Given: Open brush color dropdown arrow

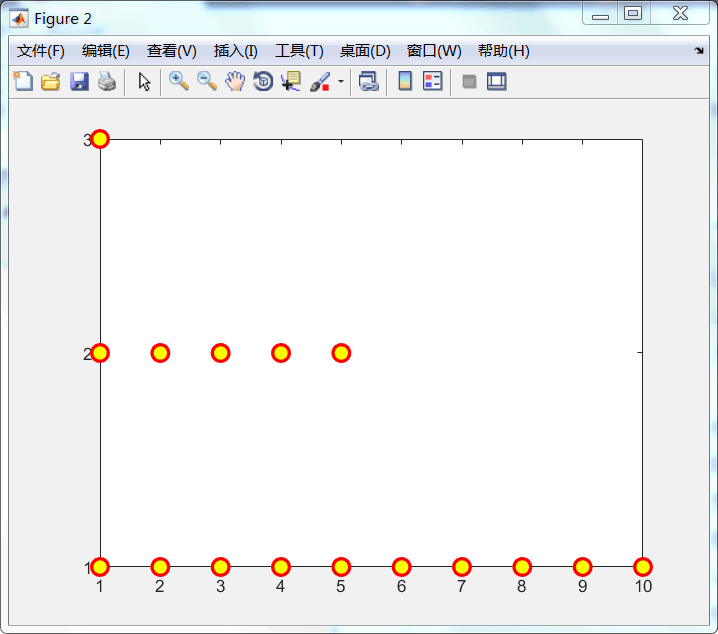Looking at the screenshot, I should [341, 81].
